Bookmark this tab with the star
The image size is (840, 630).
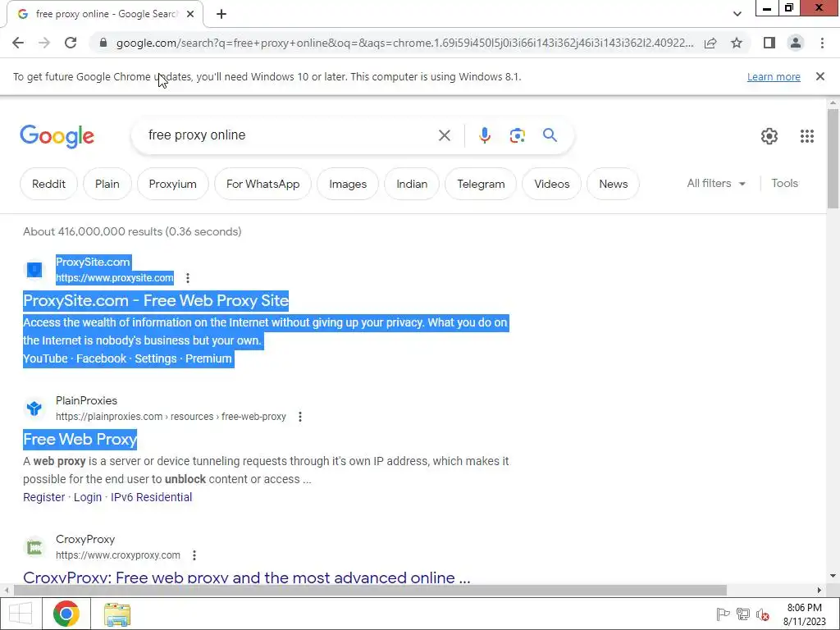pos(737,43)
